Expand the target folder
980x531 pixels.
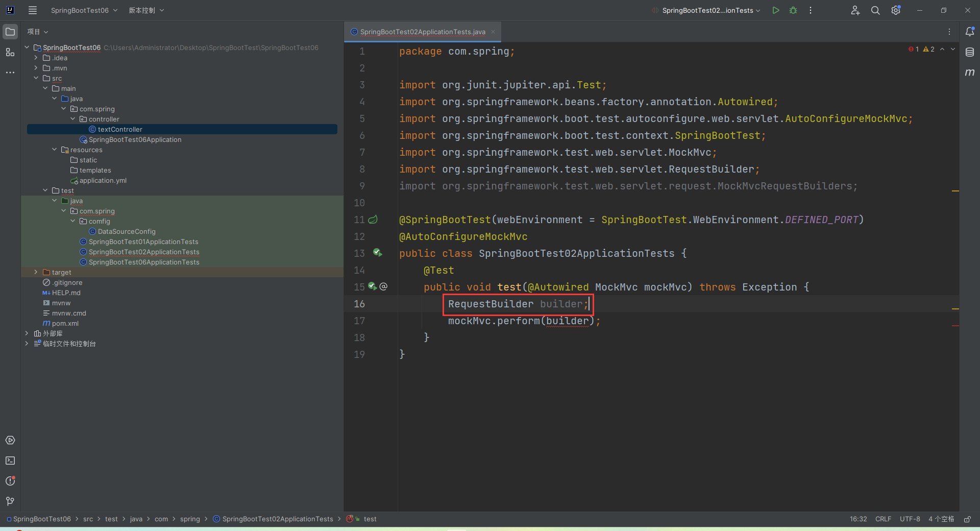click(x=36, y=272)
